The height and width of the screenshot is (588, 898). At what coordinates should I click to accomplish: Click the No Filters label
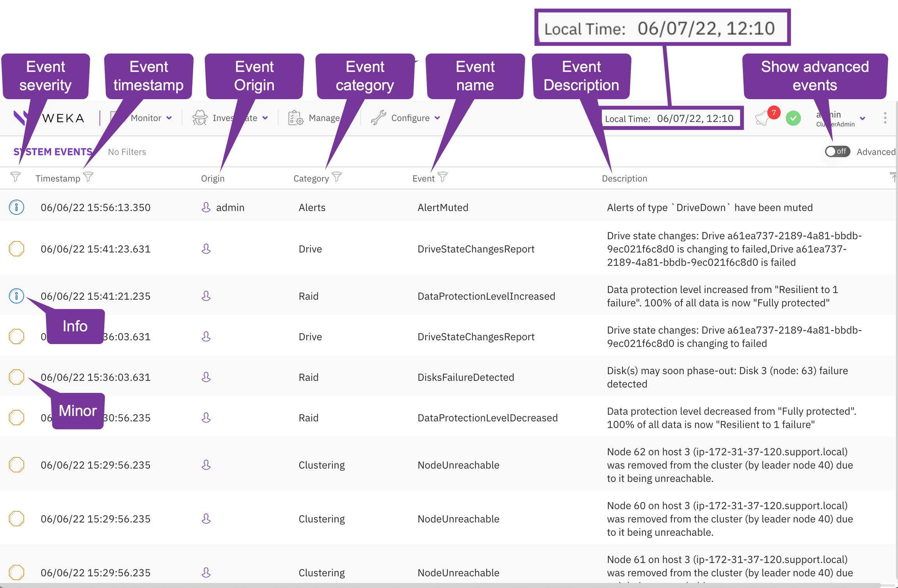tap(127, 152)
